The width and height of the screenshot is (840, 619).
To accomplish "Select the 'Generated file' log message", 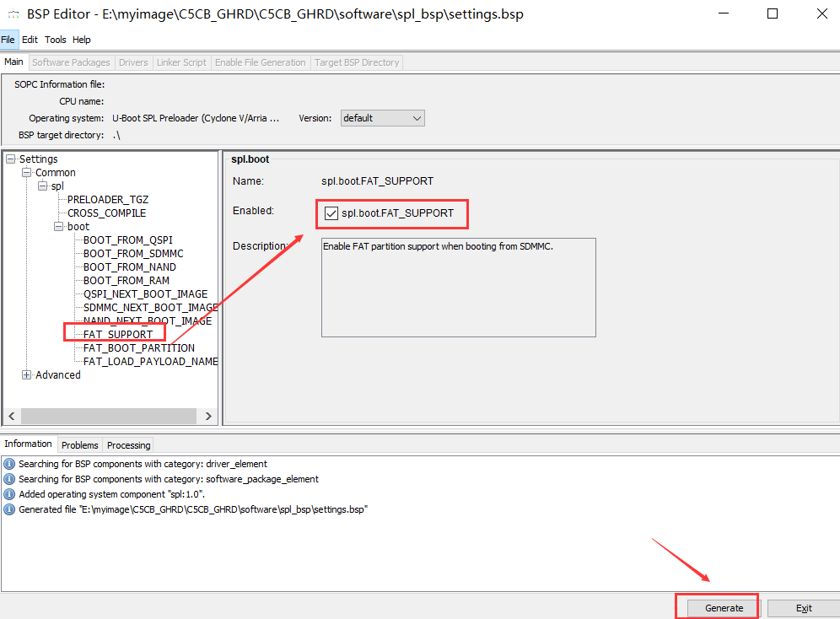I will tap(193, 509).
